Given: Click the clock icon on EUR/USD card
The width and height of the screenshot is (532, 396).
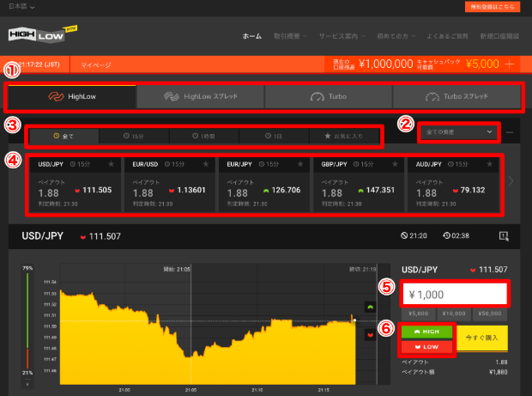Looking at the screenshot, I should point(167,164).
